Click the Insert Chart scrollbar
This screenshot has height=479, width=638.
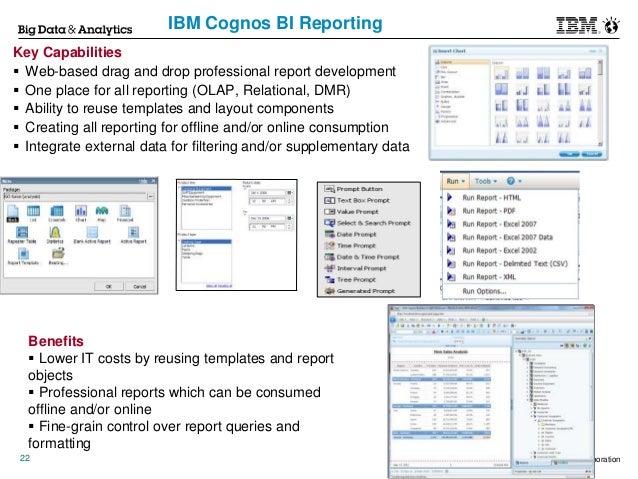[600, 103]
